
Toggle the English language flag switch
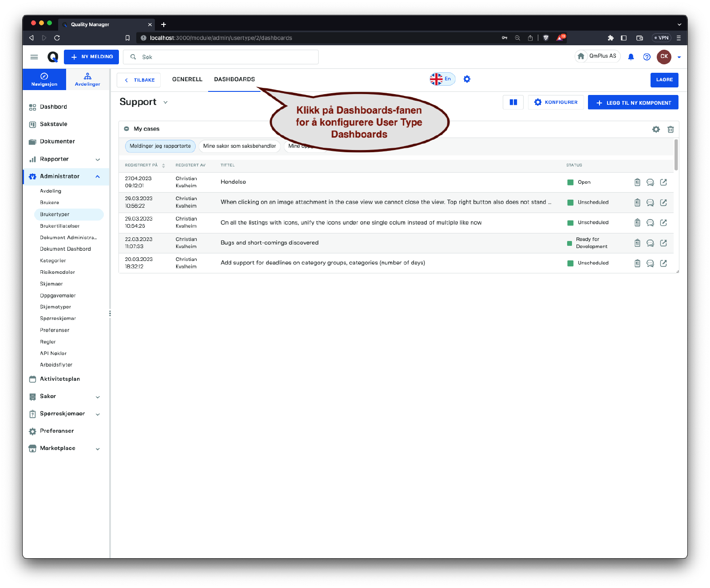point(442,79)
